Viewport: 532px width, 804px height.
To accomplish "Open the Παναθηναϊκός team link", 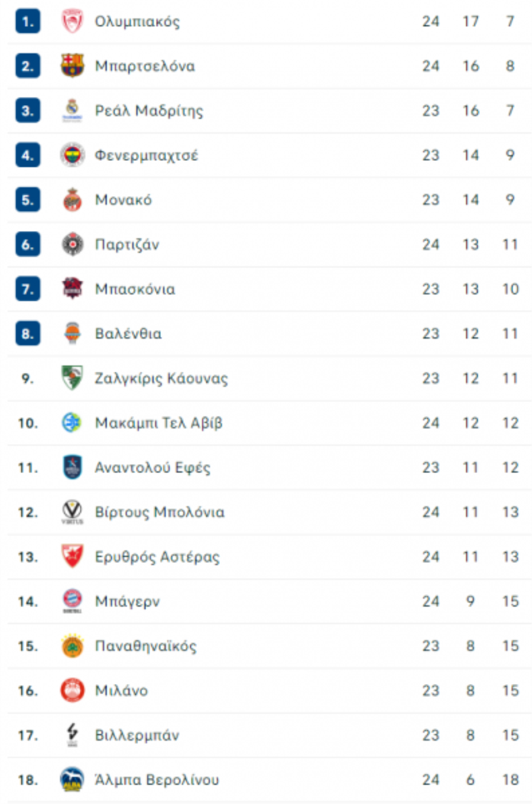I will [x=145, y=646].
